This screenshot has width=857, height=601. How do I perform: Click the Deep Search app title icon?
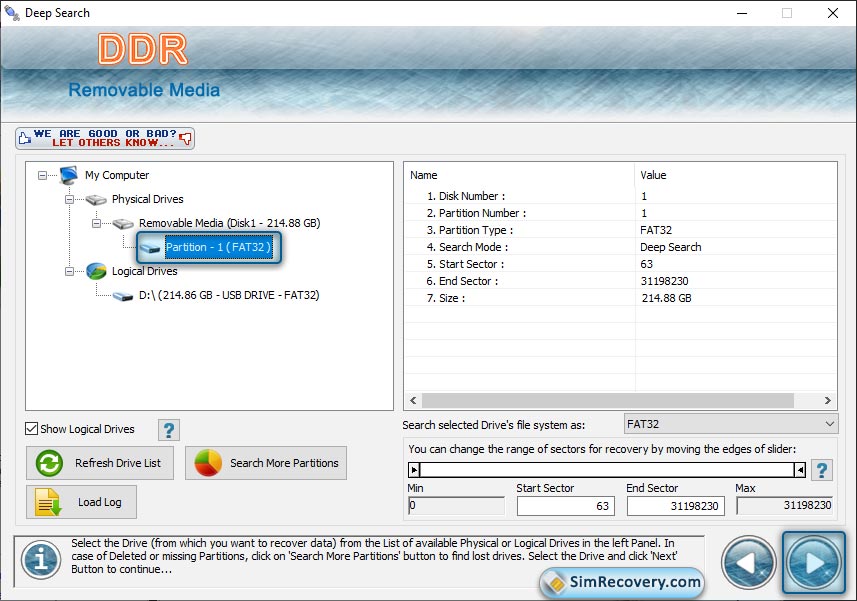[x=12, y=13]
